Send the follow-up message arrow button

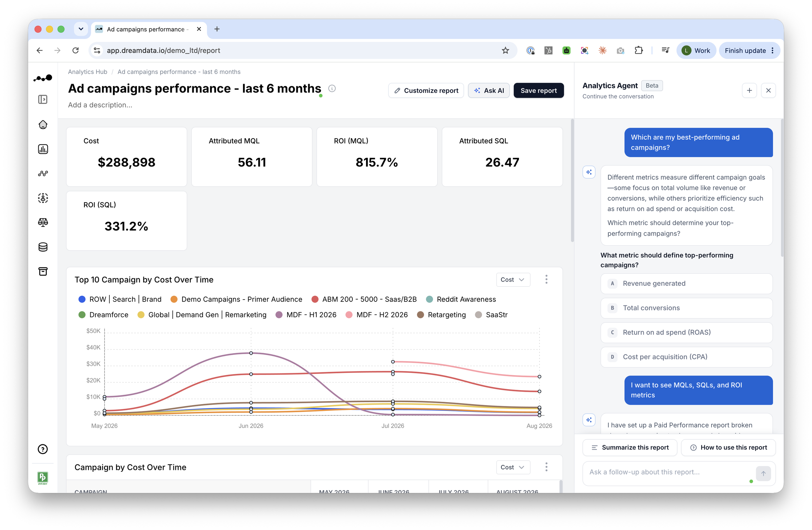(x=763, y=474)
